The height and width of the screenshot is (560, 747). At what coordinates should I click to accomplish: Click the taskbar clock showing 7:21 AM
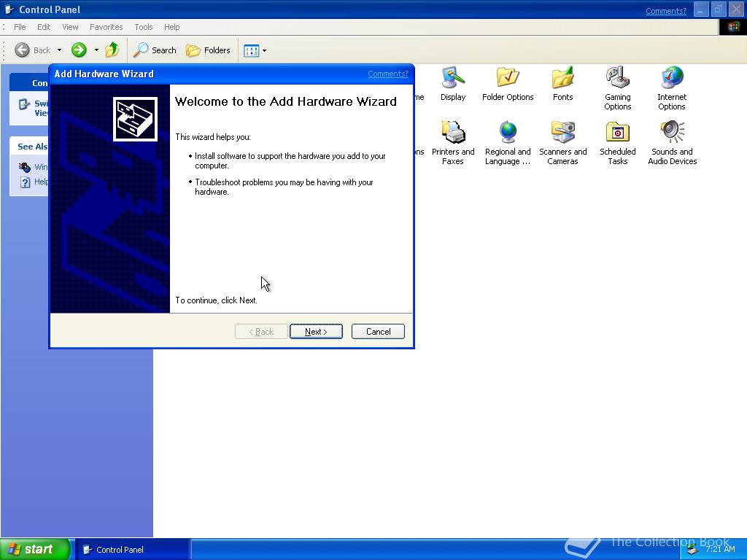tap(720, 550)
